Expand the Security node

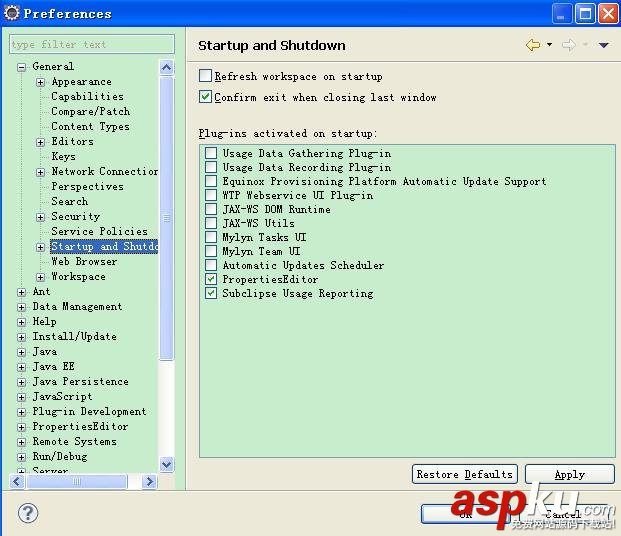40,217
